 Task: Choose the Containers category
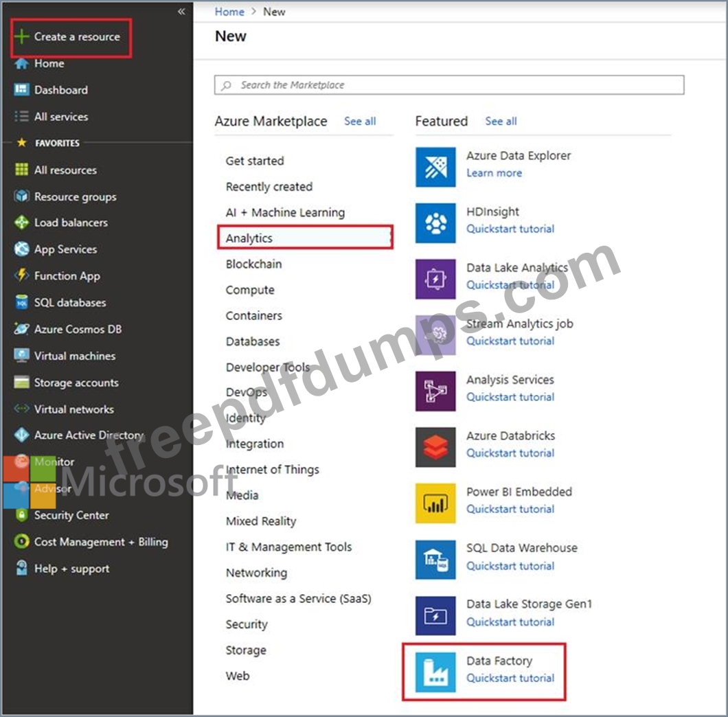[x=254, y=315]
